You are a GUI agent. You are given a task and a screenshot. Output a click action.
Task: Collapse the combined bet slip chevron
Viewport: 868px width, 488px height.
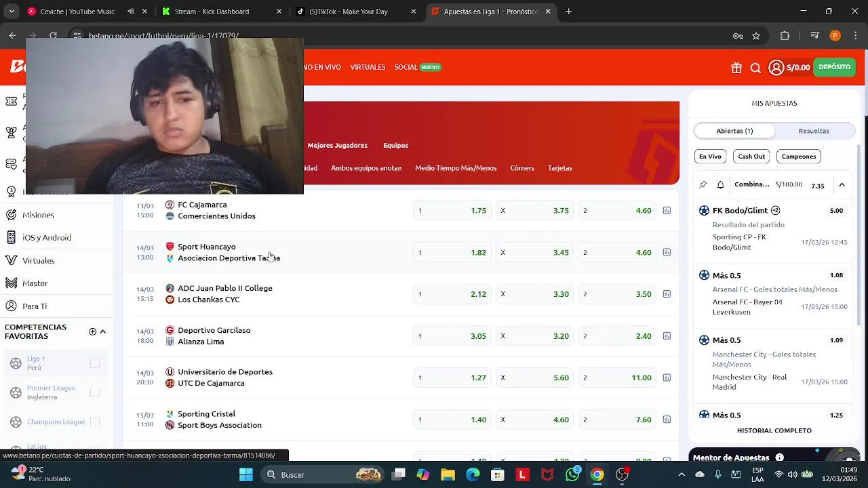tap(842, 184)
